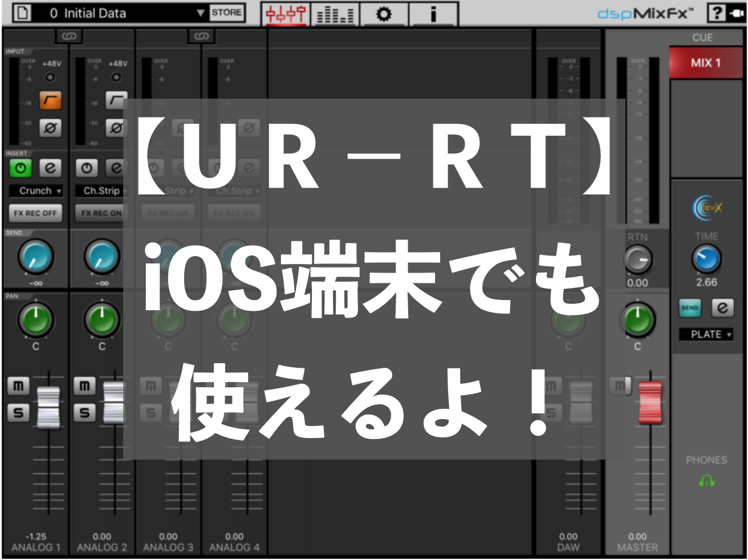The height and width of the screenshot is (560, 748).
Task: Solo the ANALOG 2 channel
Action: pyautogui.click(x=84, y=412)
